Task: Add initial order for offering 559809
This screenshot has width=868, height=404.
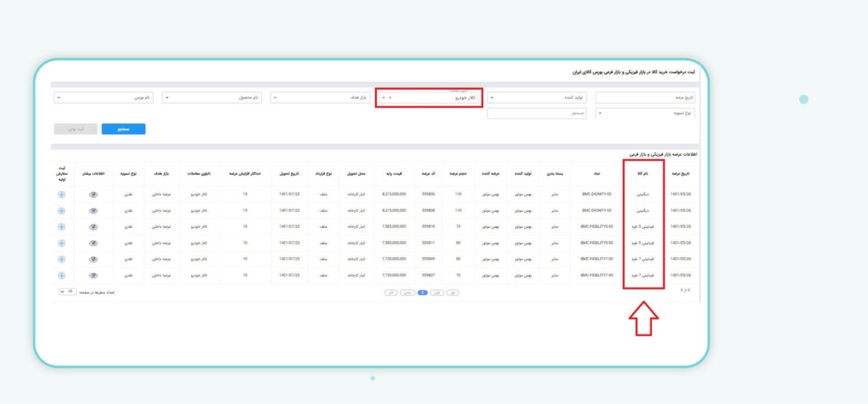Action: pos(62,259)
